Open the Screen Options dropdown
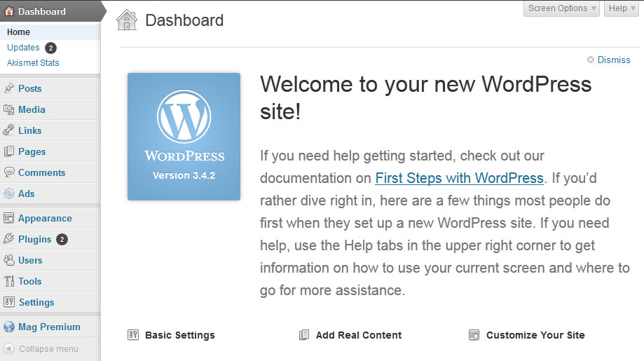Viewport: 644px width, 361px height. point(562,8)
